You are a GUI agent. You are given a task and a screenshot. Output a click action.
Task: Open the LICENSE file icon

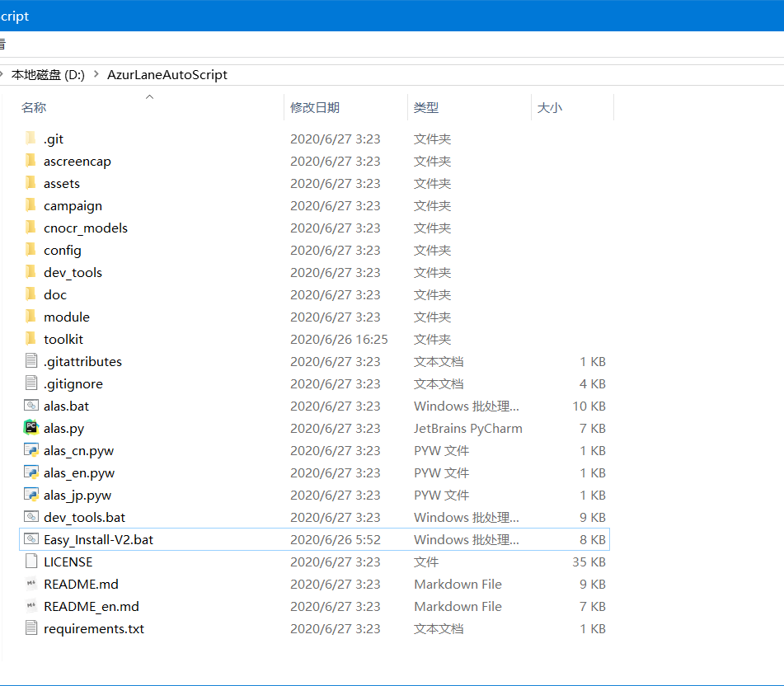coord(30,561)
